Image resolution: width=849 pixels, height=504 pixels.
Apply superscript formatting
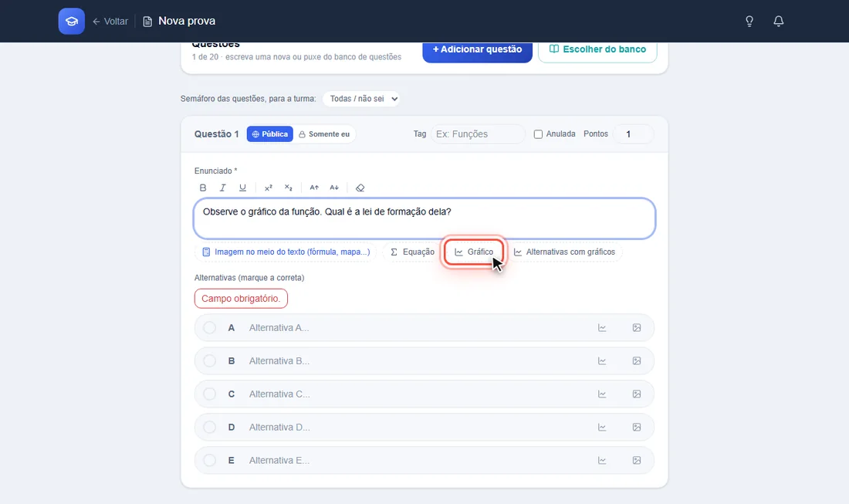[268, 188]
